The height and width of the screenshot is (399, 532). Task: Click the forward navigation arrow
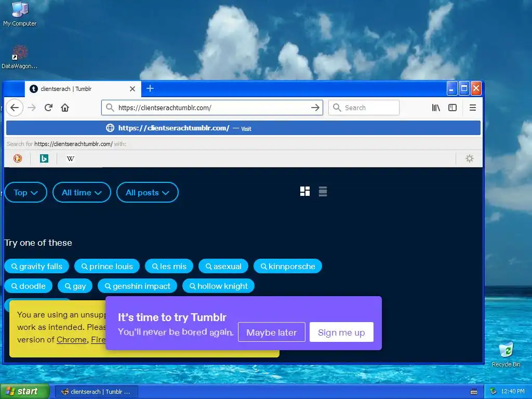32,108
